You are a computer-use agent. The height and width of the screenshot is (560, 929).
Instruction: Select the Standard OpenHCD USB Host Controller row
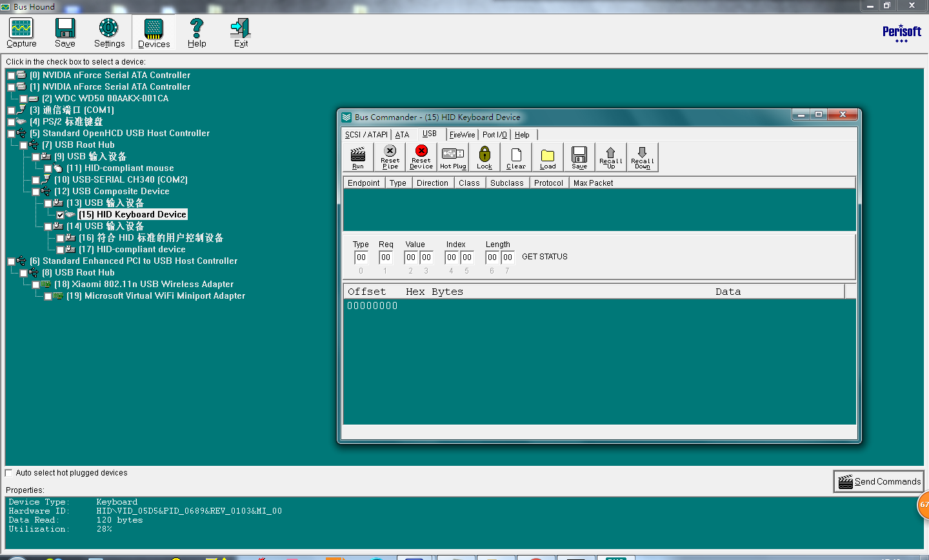[x=126, y=134]
